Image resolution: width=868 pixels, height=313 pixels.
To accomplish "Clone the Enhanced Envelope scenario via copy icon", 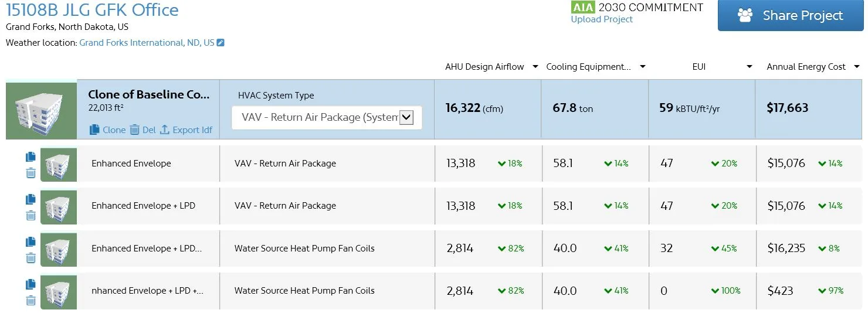I will [30, 157].
